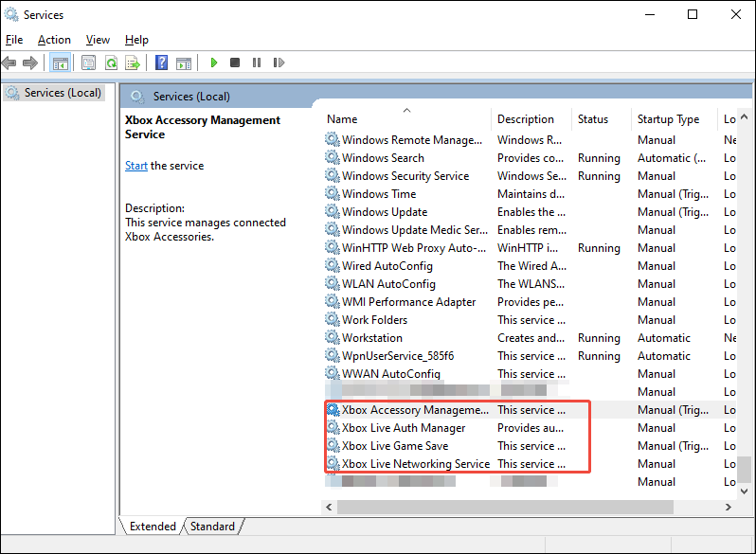Click the horizontal scrollbar left arrow
Image resolution: width=756 pixels, height=554 pixels.
[x=329, y=507]
